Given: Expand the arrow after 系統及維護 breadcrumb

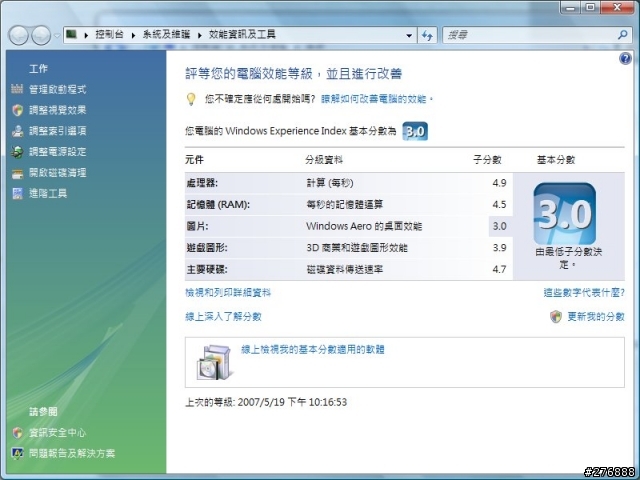Looking at the screenshot, I should tap(200, 35).
